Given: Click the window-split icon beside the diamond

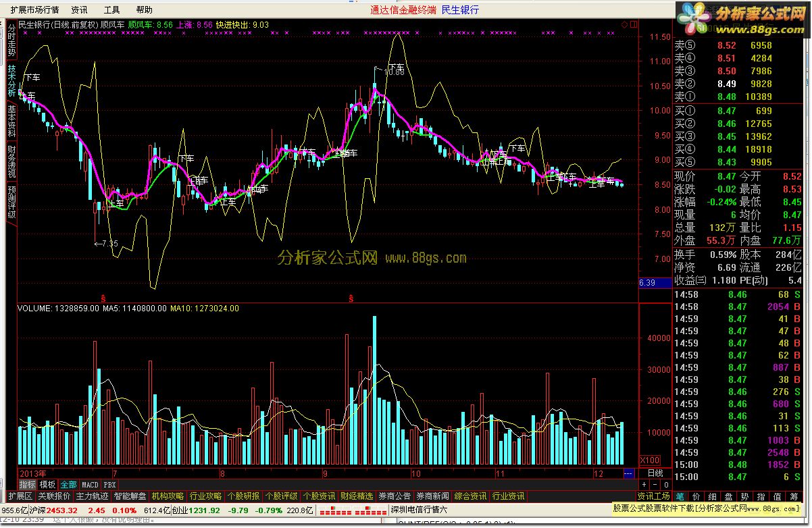Looking at the screenshot, I should (633, 24).
